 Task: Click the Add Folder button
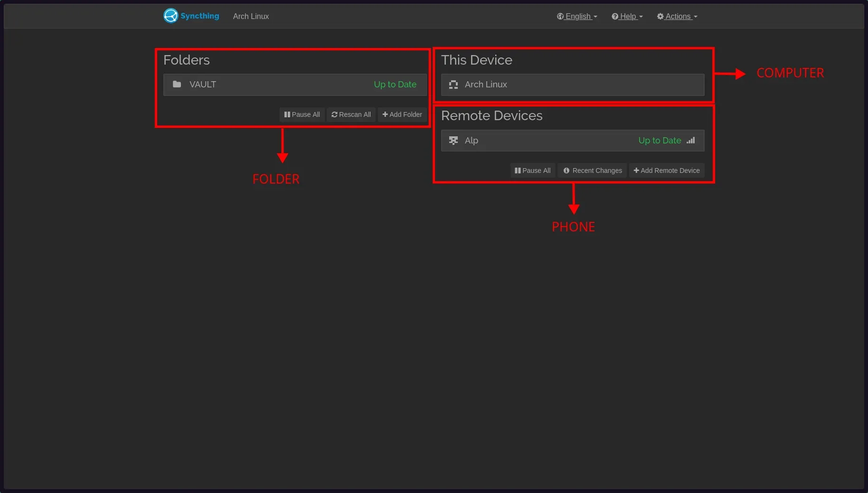[x=402, y=114]
